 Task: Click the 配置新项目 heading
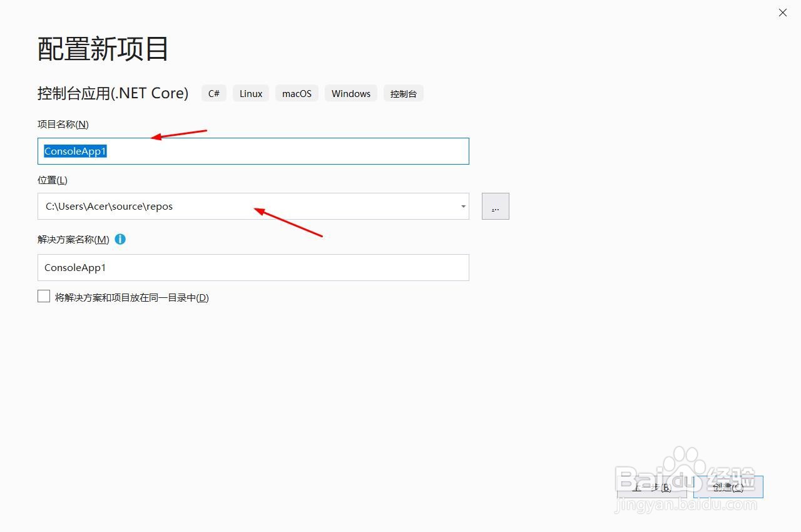point(103,49)
